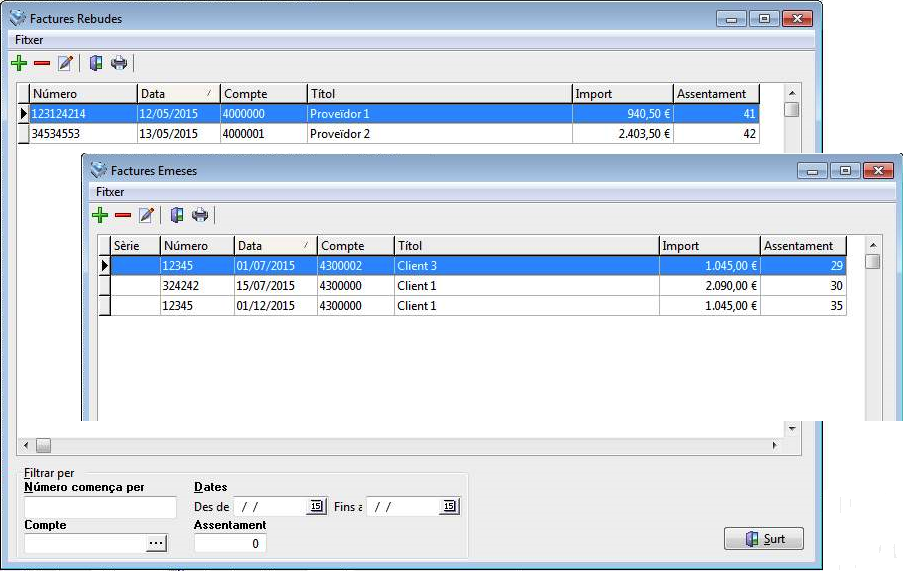This screenshot has height=571, width=904.
Task: Click right arrow of Factures Rebudes horizontal scrollbar
Action: [775, 445]
